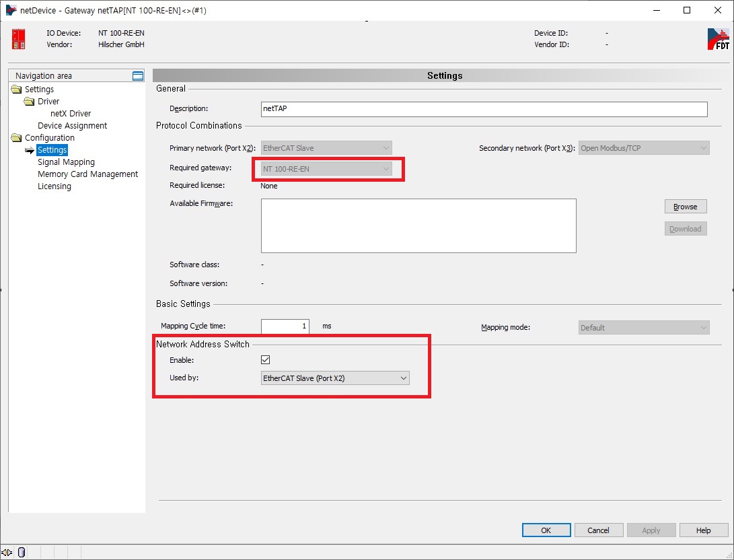Open Device Assignment page

(x=73, y=125)
